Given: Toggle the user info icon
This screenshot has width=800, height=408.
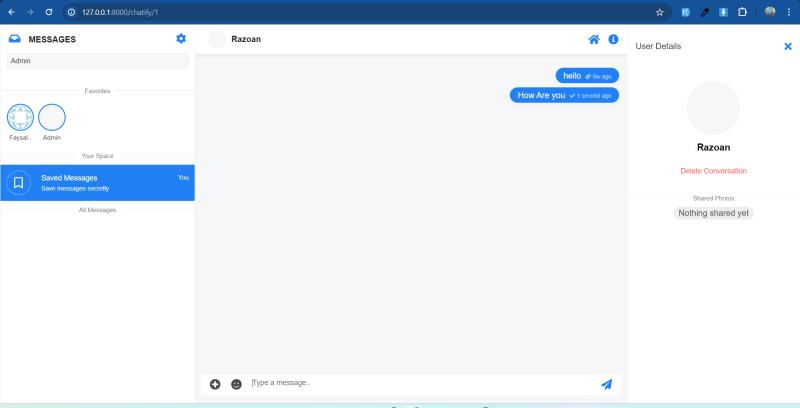Looking at the screenshot, I should 613,39.
